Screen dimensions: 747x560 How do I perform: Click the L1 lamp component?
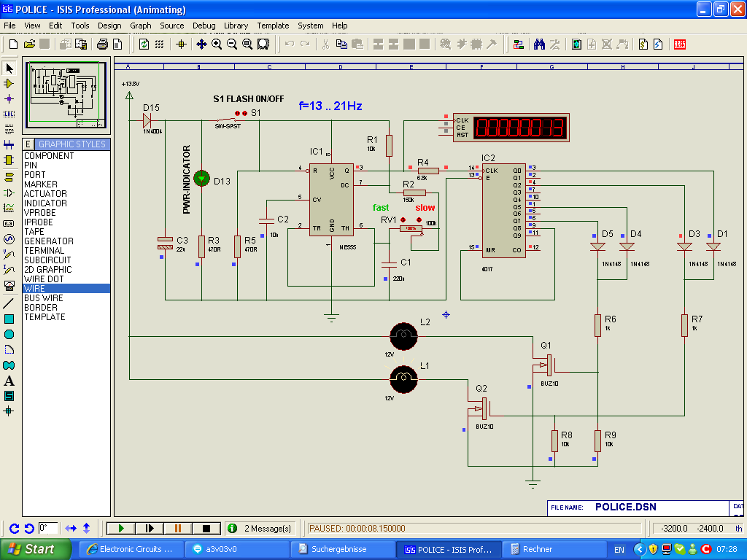coord(403,379)
